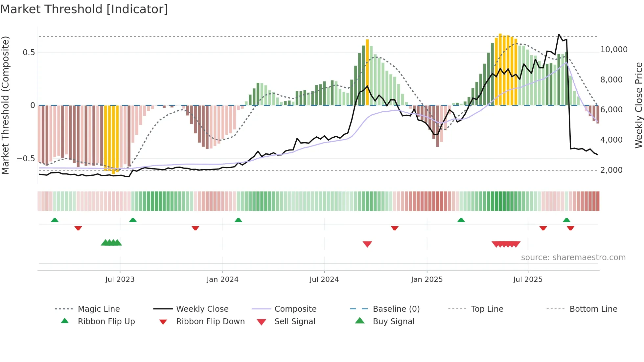The height and width of the screenshot is (362, 644).
Task: Click the Sell Signal legend triangle icon
Action: tap(262, 322)
